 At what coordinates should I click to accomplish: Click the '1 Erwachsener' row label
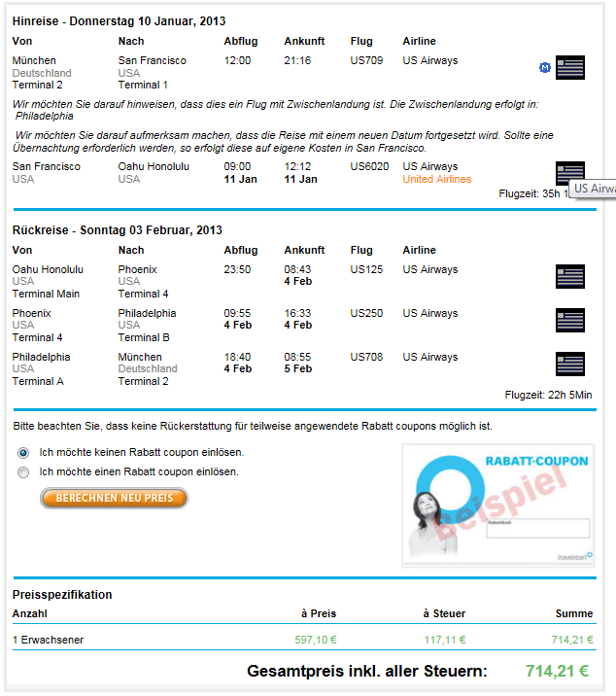point(48,640)
